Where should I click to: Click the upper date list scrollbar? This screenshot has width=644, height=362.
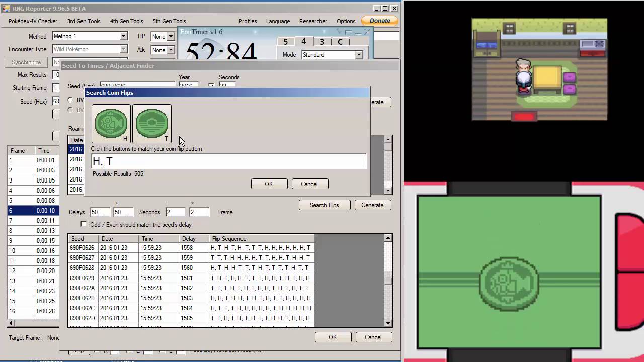(388, 165)
